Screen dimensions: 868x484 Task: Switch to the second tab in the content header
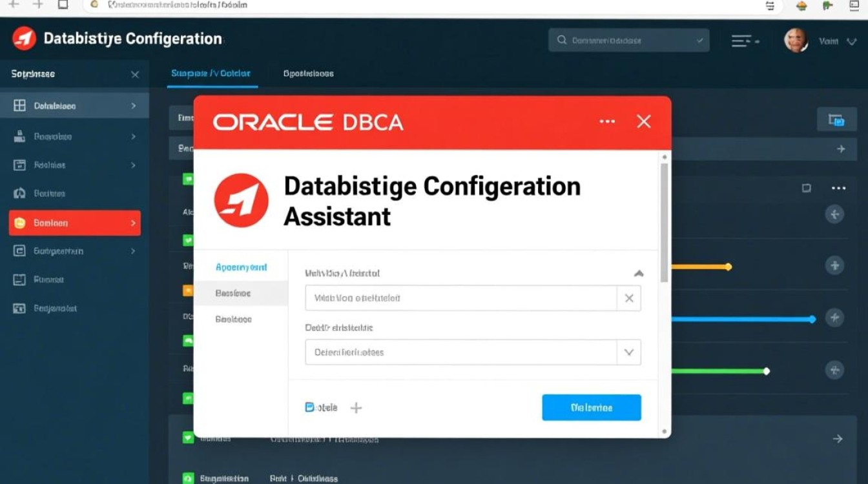(308, 74)
